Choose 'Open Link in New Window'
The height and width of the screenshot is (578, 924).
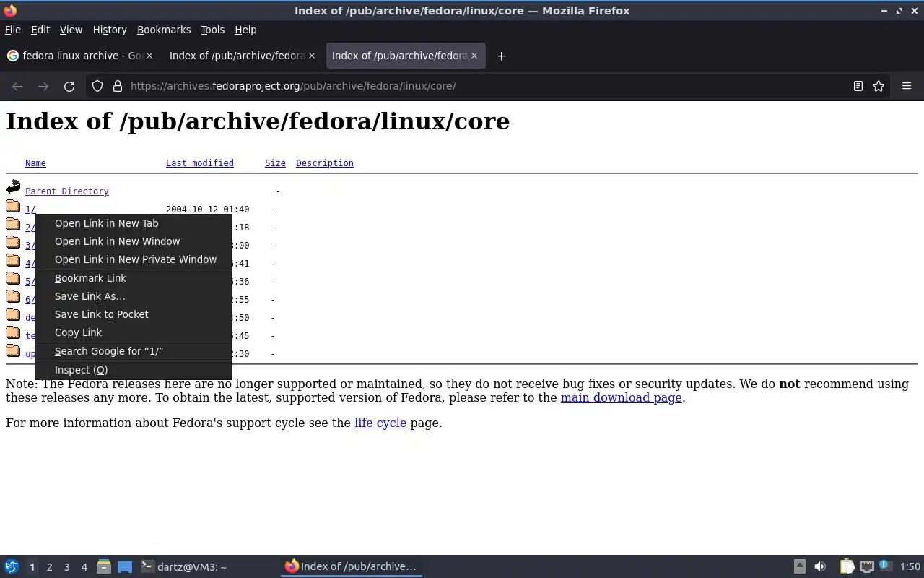click(133, 241)
